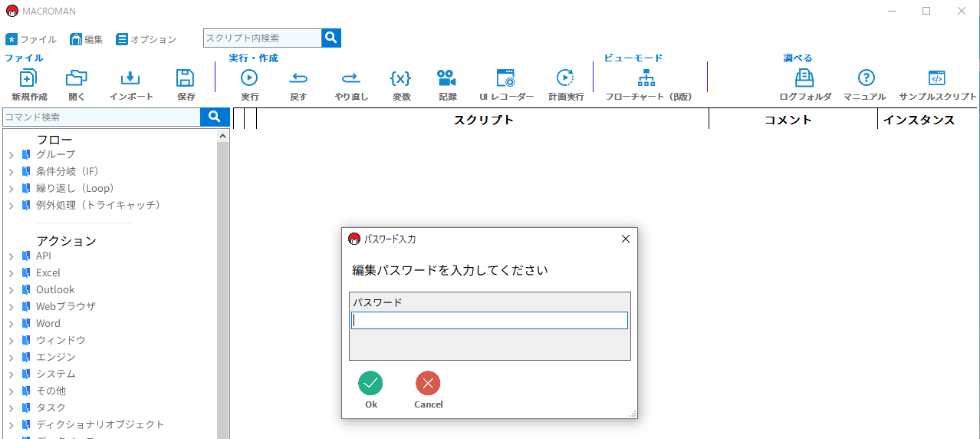Select タスク command category
980x439 pixels.
pos(51,408)
